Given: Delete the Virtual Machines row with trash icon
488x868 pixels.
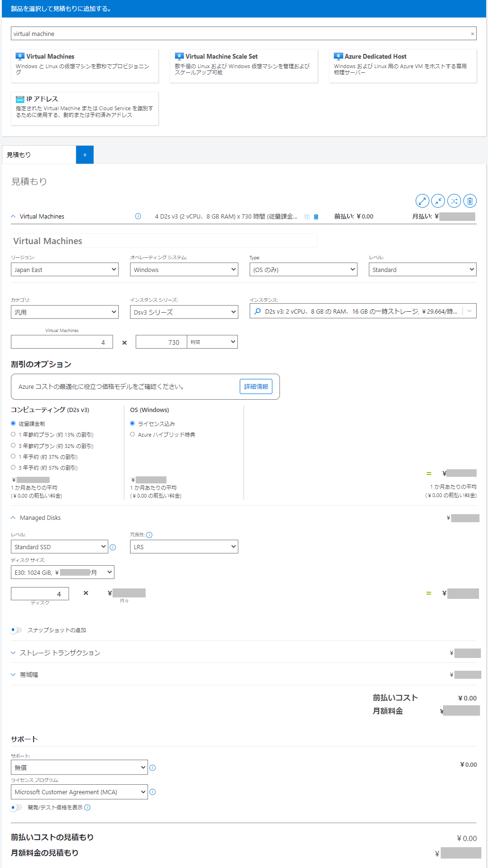Looking at the screenshot, I should coord(316,217).
